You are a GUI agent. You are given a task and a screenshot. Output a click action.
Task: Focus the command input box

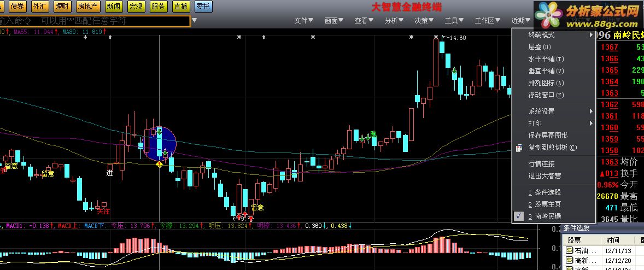point(95,21)
